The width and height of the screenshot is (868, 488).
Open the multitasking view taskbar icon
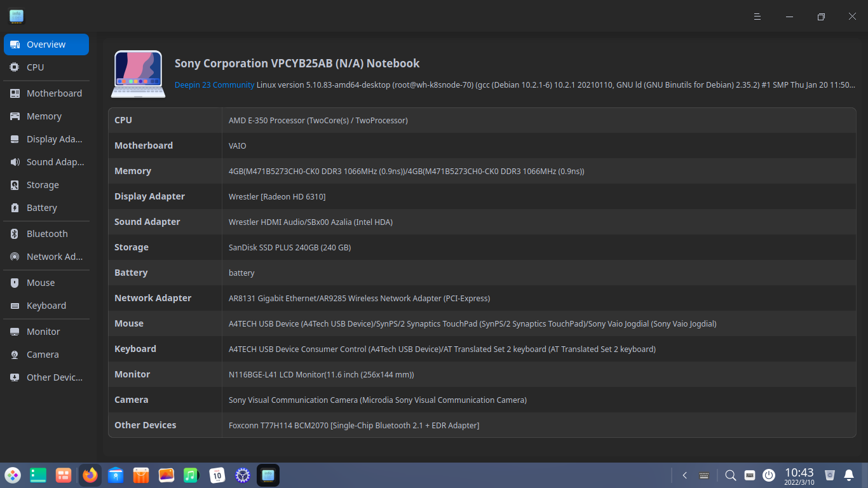64,475
